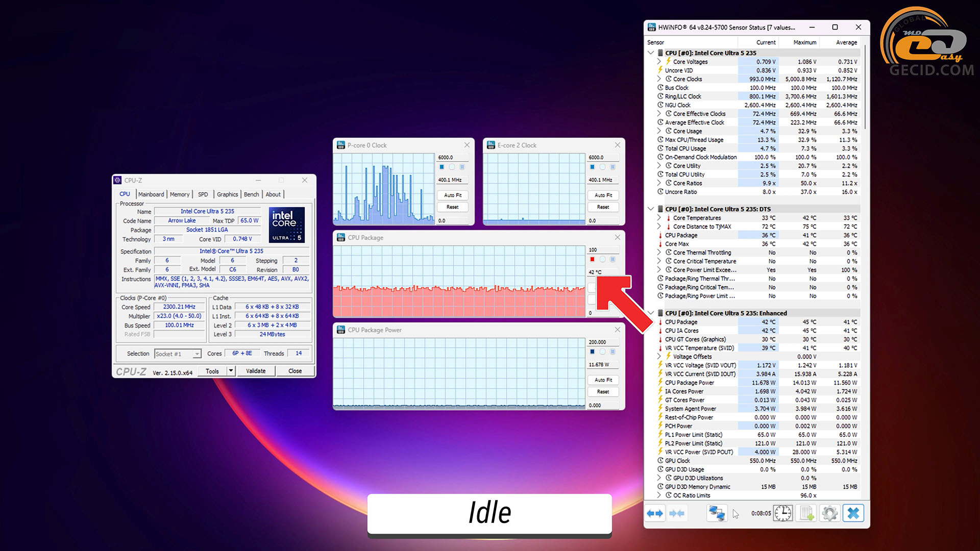Switch to the Memory tab in CPU-Z
Screen dimensions: 980x551
(180, 194)
